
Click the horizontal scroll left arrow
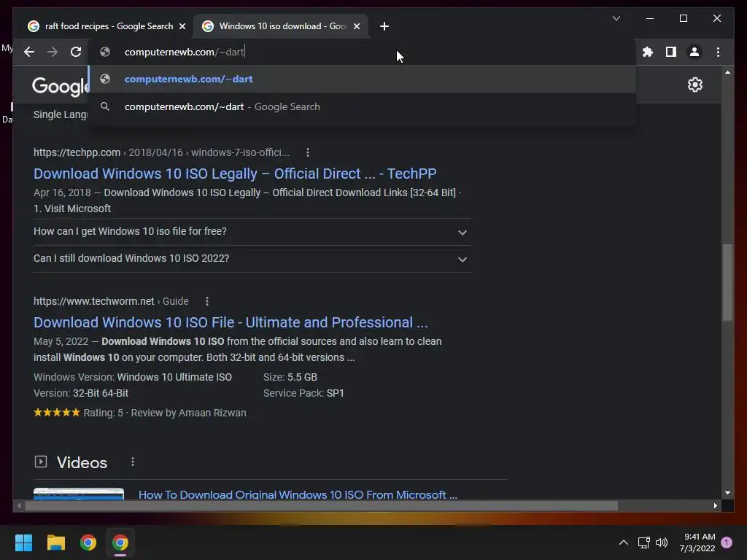(19, 506)
